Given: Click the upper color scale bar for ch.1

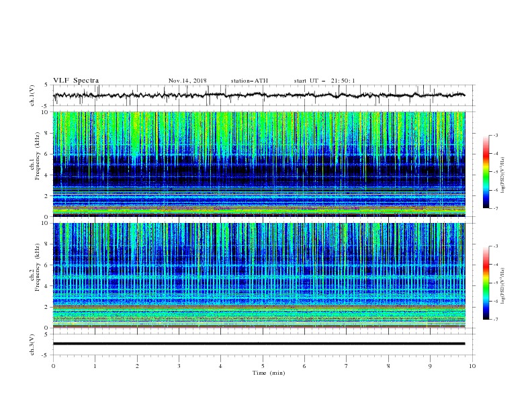Looking at the screenshot, I should coord(486,172).
